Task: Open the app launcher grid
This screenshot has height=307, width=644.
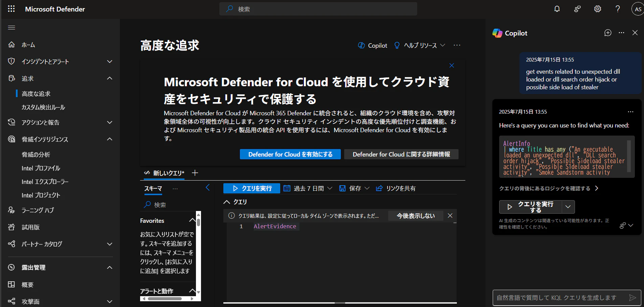Action: 11,9
